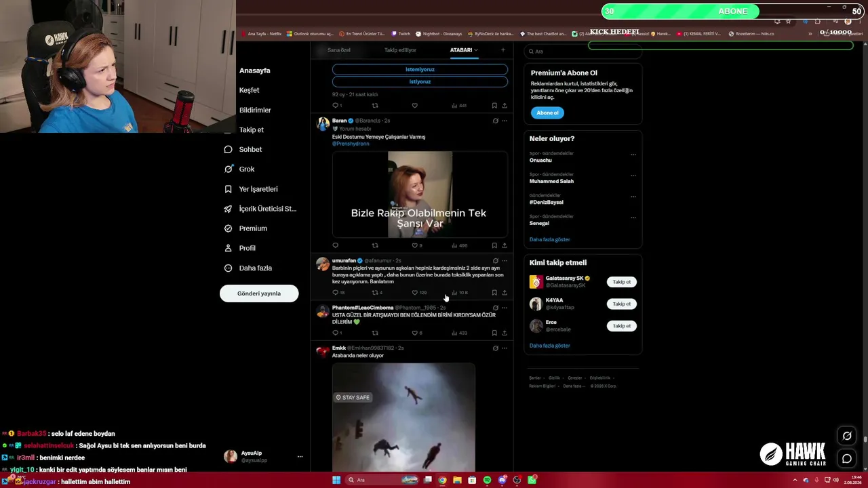
Task: Open Keşfet in sidebar
Action: coord(249,90)
